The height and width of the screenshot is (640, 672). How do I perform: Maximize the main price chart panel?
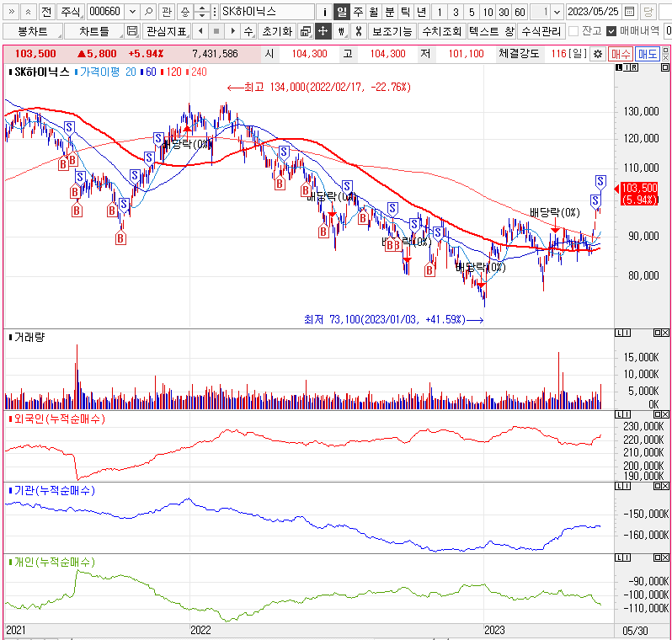664,67
